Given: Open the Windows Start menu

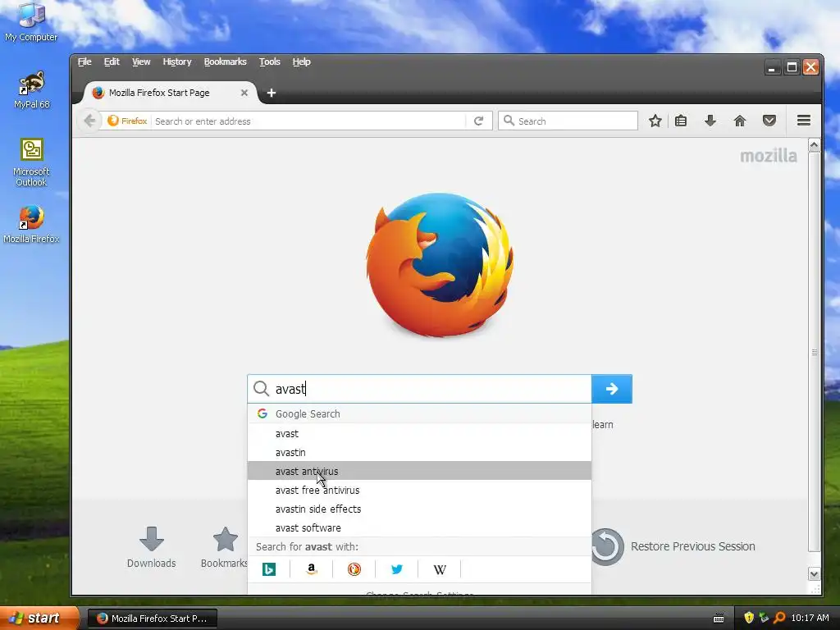Looking at the screenshot, I should pyautogui.click(x=39, y=618).
